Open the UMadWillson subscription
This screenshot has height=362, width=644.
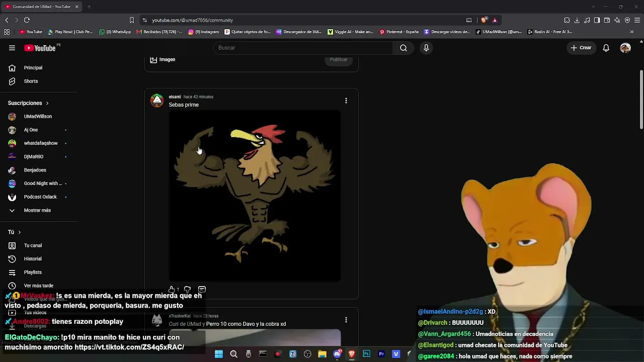click(37, 117)
